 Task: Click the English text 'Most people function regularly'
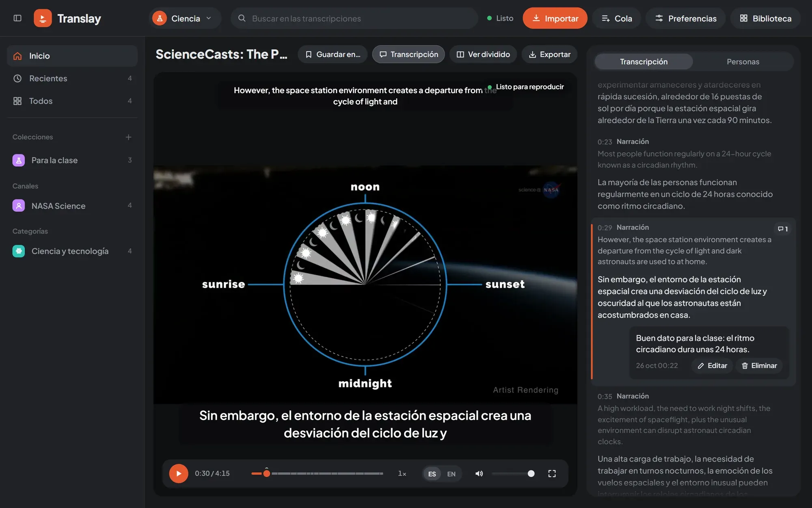[x=685, y=159]
